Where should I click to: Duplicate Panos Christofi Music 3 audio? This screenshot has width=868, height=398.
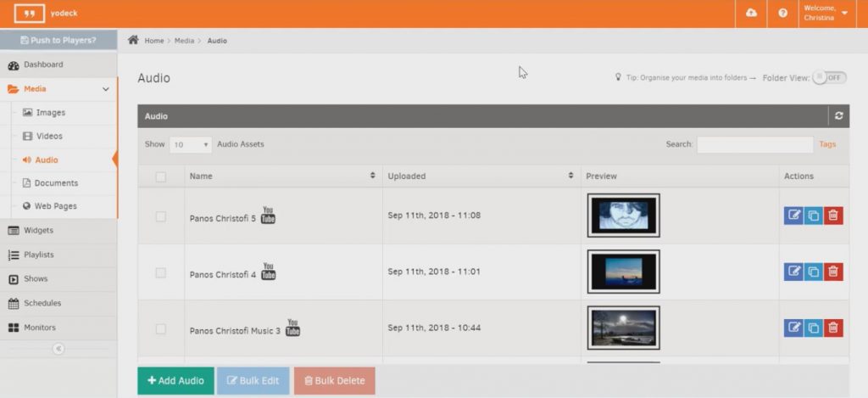[813, 328]
